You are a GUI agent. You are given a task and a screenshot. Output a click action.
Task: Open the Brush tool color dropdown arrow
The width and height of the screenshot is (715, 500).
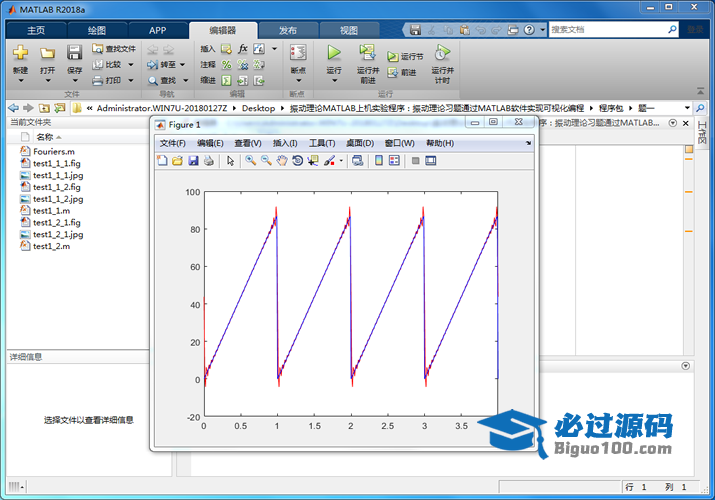(x=341, y=160)
